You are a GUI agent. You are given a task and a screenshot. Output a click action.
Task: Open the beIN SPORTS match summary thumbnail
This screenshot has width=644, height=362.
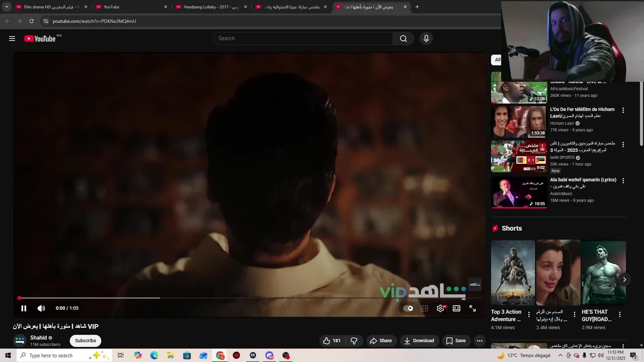519,156
